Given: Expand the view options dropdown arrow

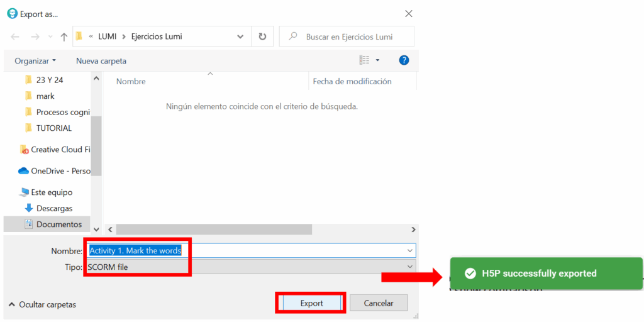Looking at the screenshot, I should [378, 60].
